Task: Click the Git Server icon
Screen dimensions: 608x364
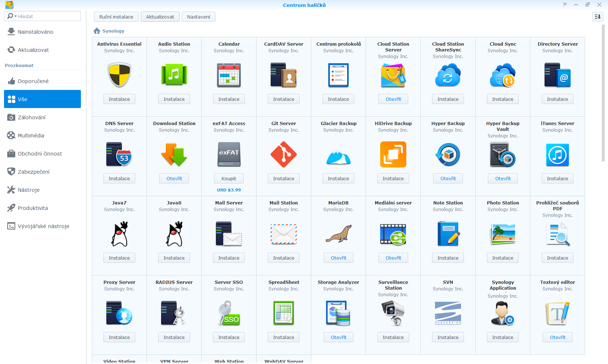Action: [284, 154]
